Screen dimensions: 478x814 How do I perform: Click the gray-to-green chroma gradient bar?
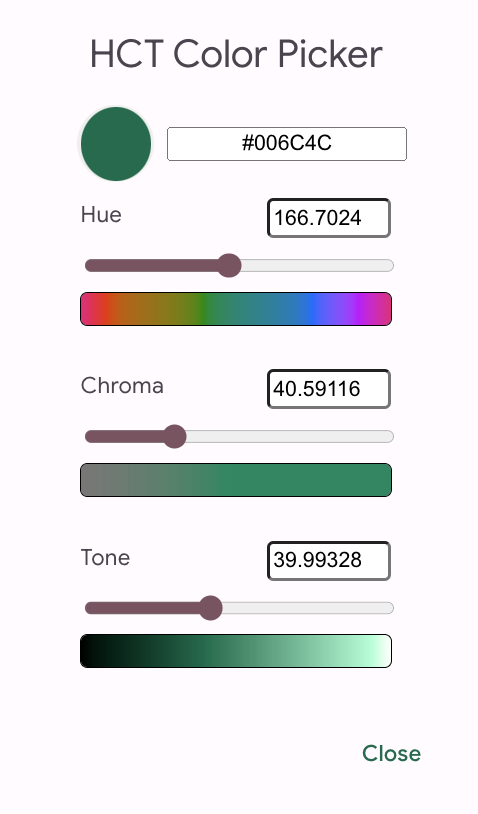[x=236, y=480]
